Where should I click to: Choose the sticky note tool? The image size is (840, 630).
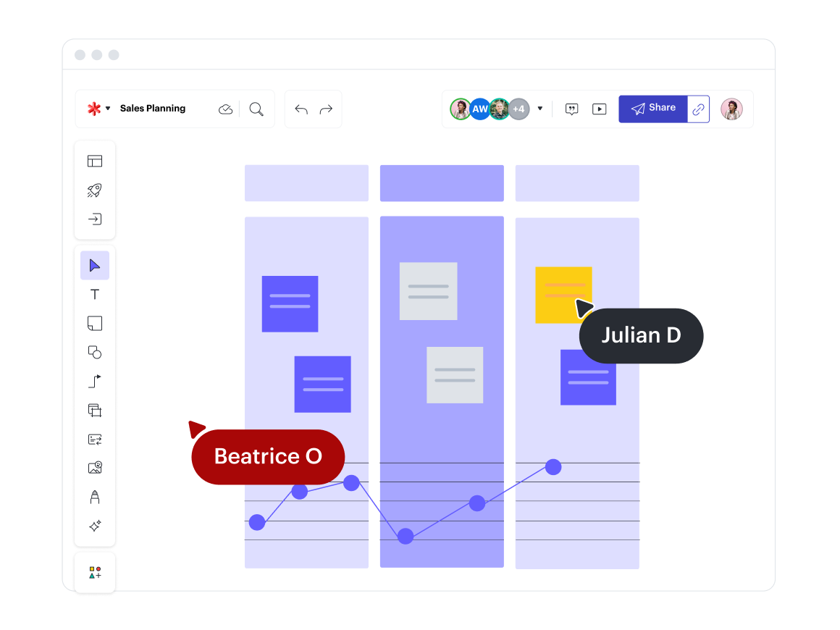coord(95,323)
